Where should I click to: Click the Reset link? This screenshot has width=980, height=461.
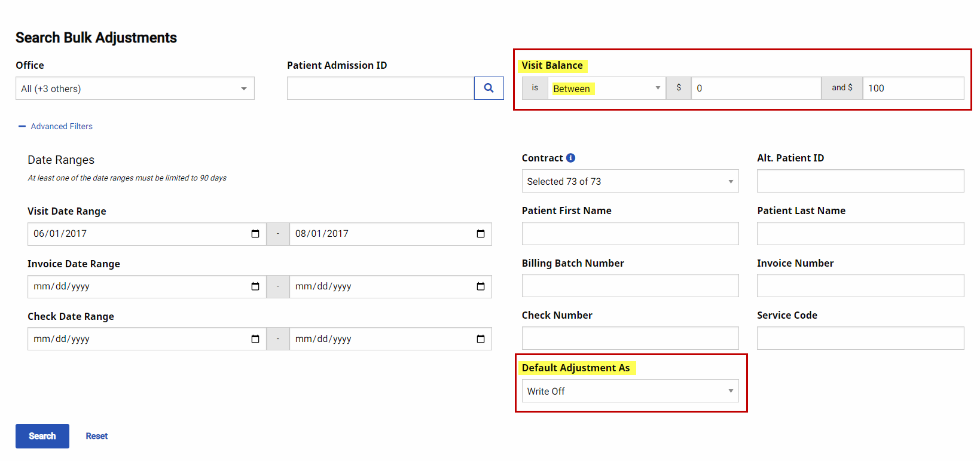pos(96,436)
